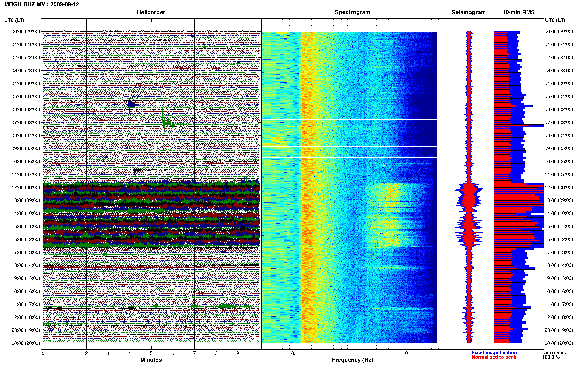
Task: Click the 'MBGH BHZ MV : 2003-09-12' title
Action: coord(42,4)
